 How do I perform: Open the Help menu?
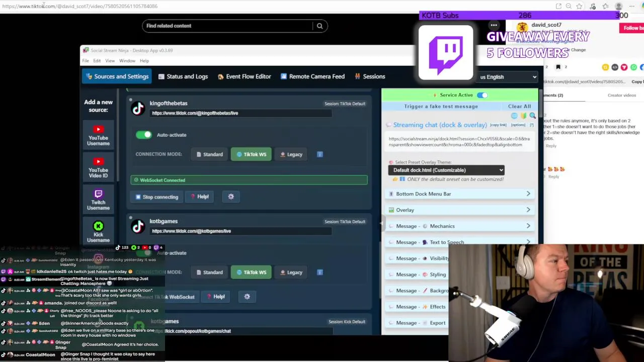click(x=144, y=61)
